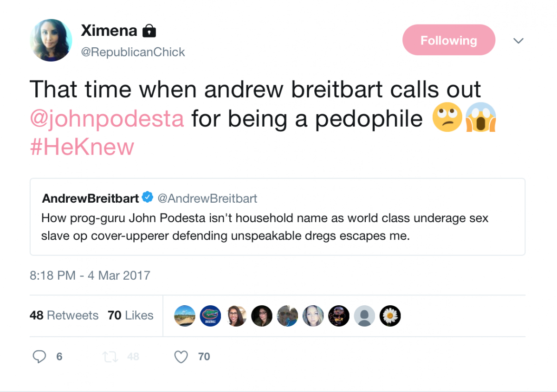Click the #HeKnew hashtag
Image resolution: width=557 pixels, height=392 pixels.
click(x=82, y=147)
